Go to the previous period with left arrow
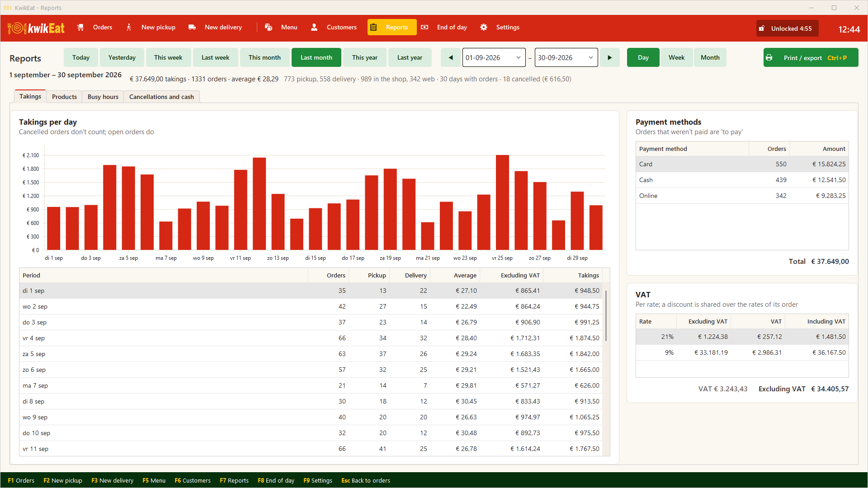Image resolution: width=868 pixels, height=488 pixels. (451, 57)
